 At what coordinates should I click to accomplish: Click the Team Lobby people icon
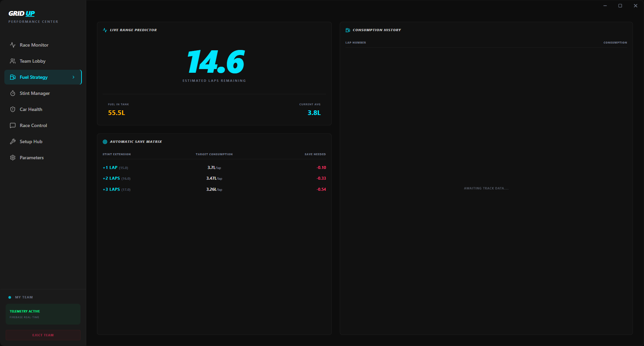pyautogui.click(x=13, y=61)
